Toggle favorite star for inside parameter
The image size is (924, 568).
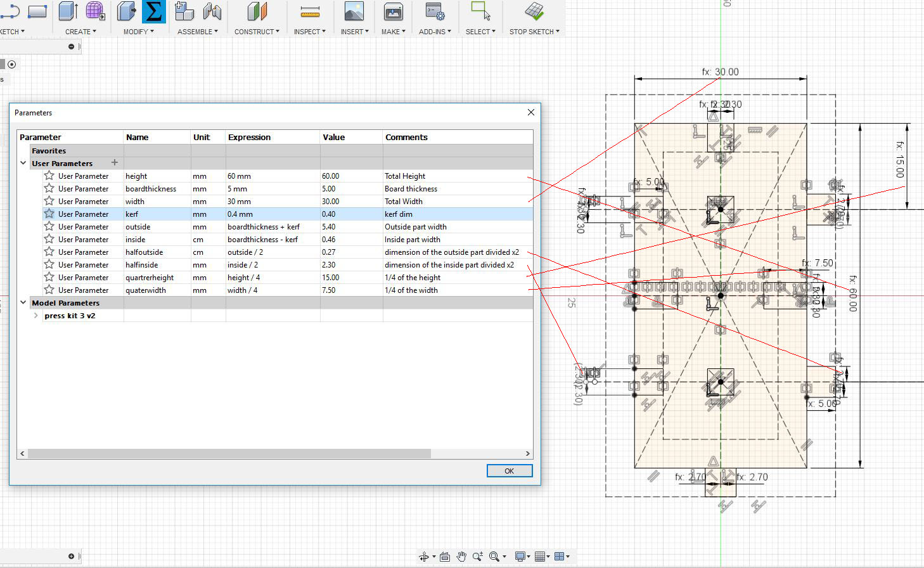coord(49,239)
